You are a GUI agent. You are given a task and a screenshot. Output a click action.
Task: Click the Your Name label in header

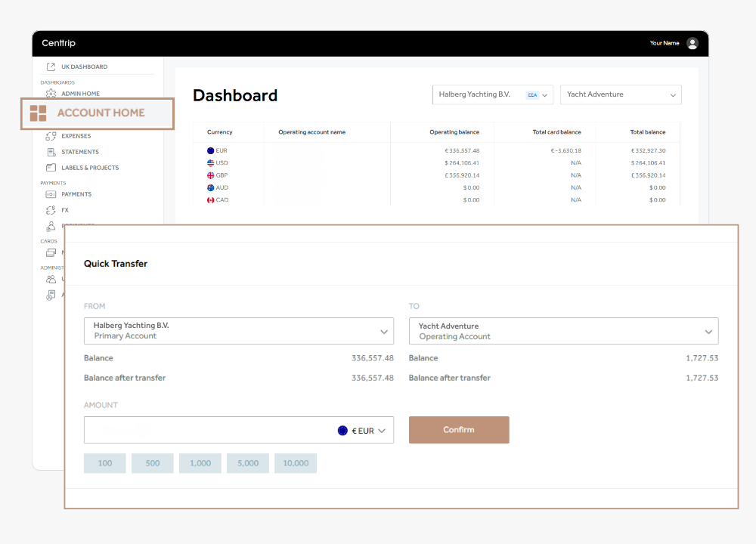tap(665, 43)
